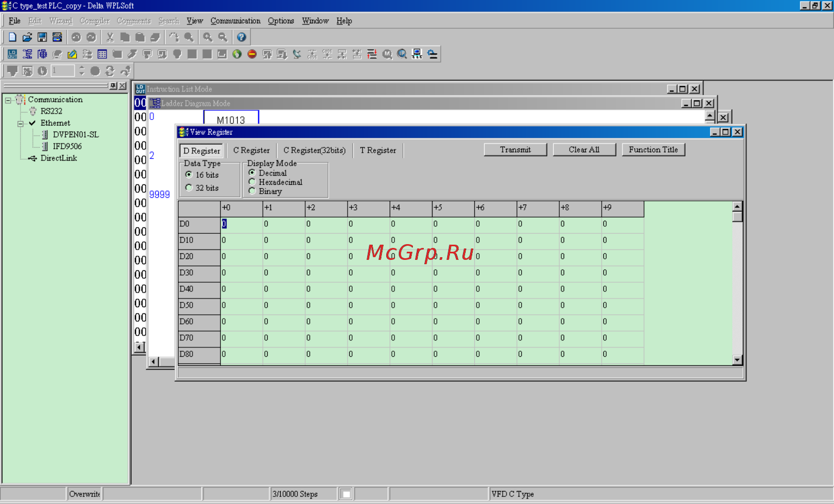Click the Save floppy disk icon
This screenshot has height=504, width=834.
(x=42, y=37)
